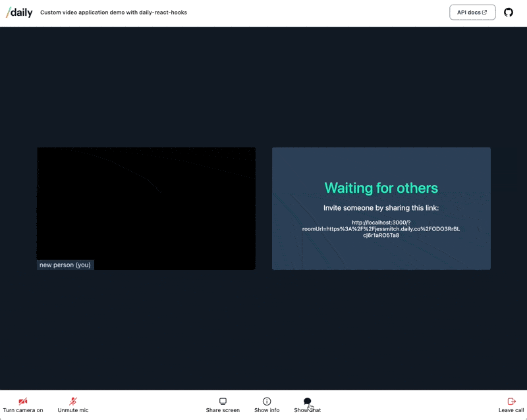Click the 'new person (you)' name label
This screenshot has width=527, height=420.
65,265
